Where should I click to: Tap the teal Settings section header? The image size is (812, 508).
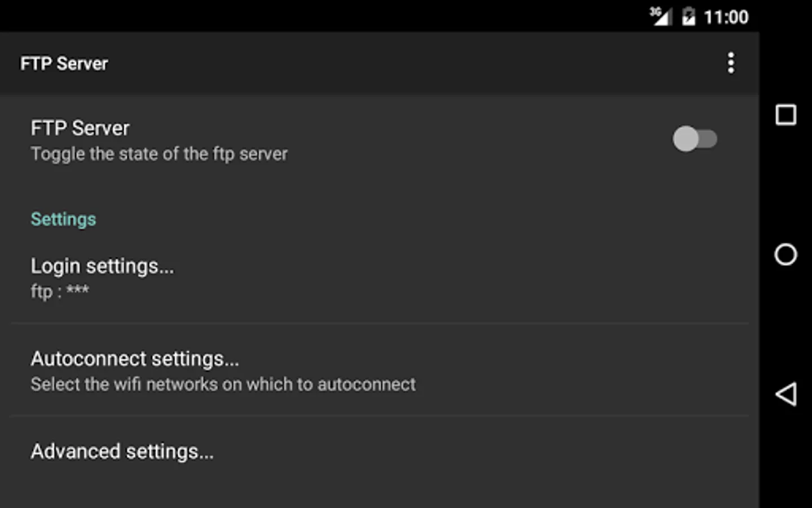pos(63,219)
